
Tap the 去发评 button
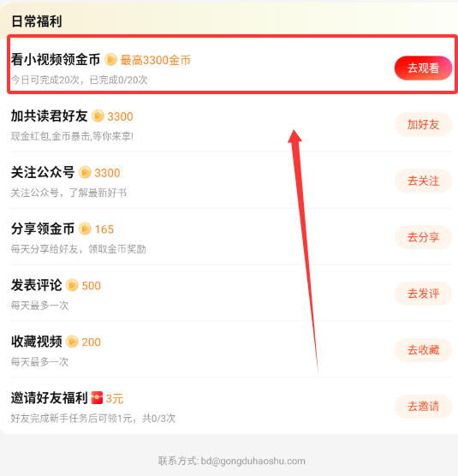coord(423,294)
